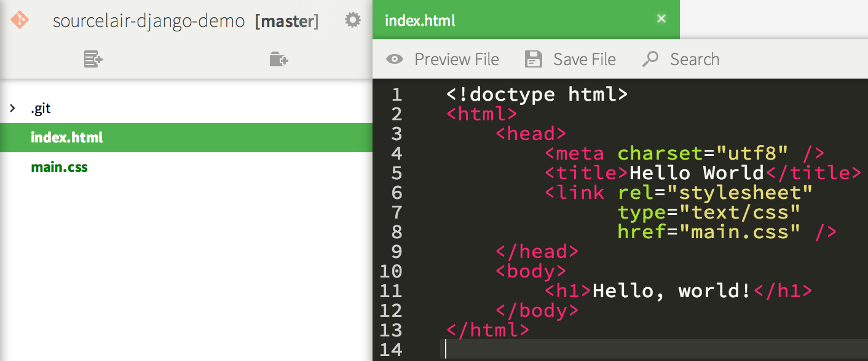Click the Preview File eye icon
This screenshot has width=868, height=361.
(394, 60)
